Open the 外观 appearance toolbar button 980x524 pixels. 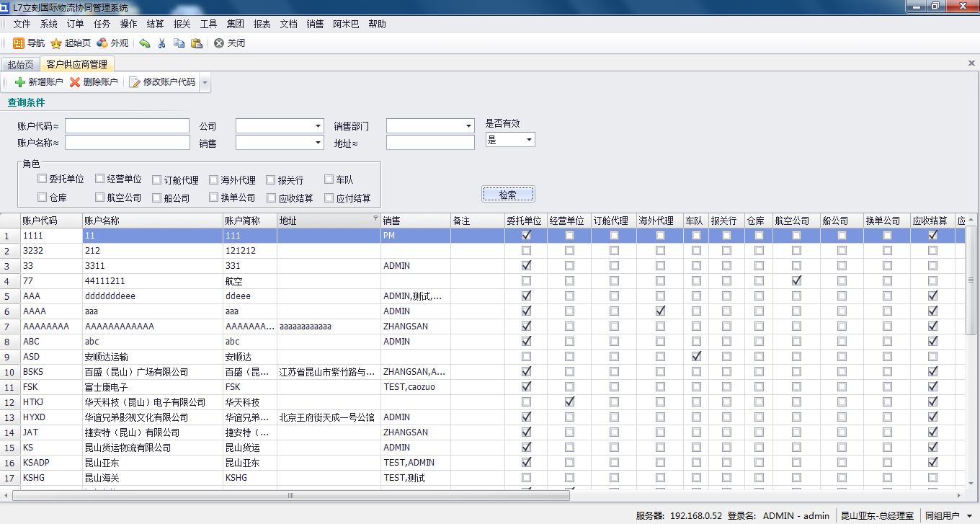click(112, 43)
